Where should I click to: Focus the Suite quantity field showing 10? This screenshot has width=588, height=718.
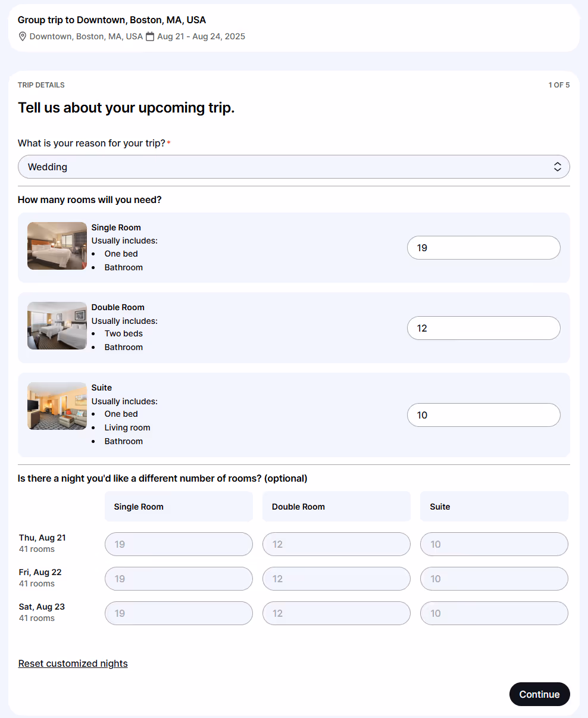[484, 415]
